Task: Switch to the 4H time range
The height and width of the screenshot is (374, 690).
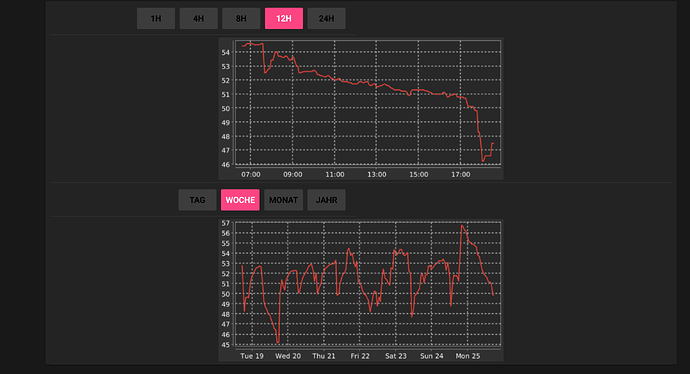Action: (x=198, y=18)
